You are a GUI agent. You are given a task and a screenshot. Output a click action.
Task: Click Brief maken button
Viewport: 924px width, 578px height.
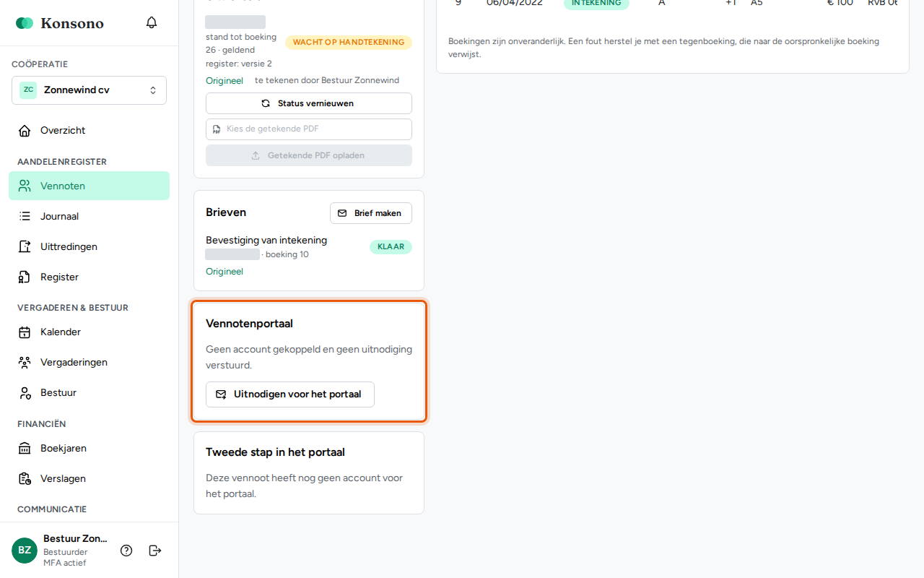point(371,213)
